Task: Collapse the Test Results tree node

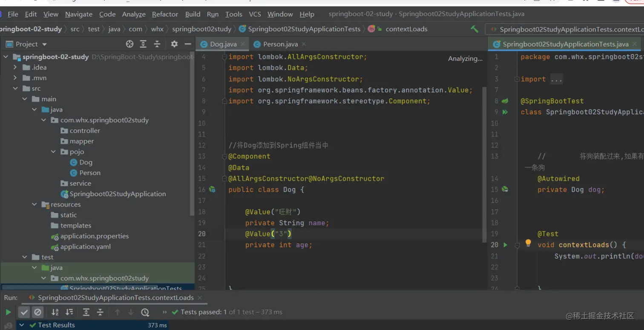Action: (x=22, y=325)
